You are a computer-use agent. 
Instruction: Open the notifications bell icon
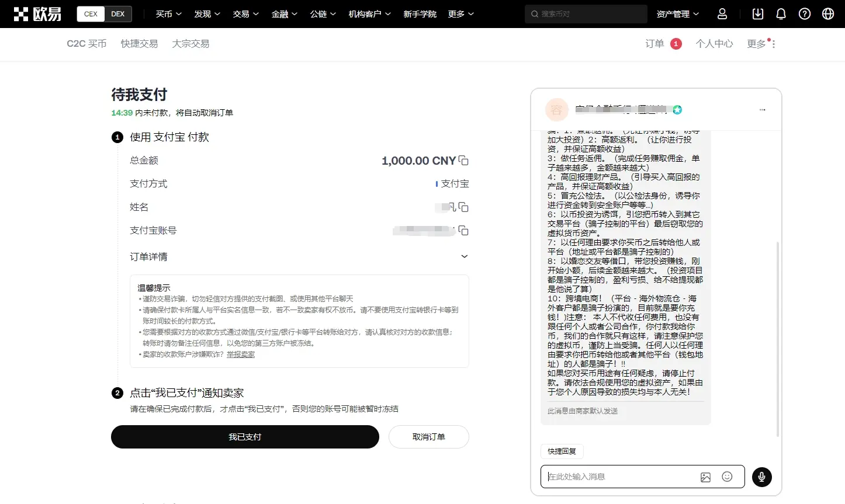pyautogui.click(x=781, y=13)
